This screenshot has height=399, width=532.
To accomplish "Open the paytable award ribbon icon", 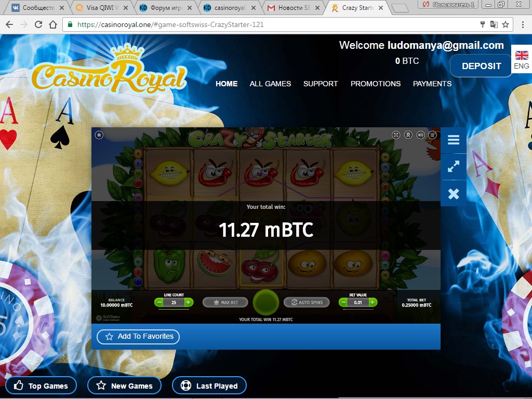I will click(x=408, y=135).
